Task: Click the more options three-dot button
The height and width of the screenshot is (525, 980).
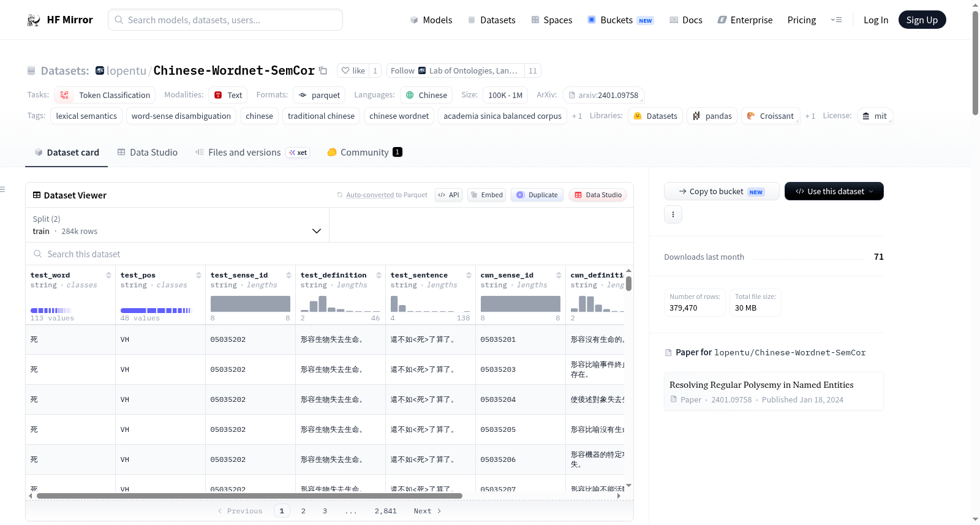Action: click(673, 214)
